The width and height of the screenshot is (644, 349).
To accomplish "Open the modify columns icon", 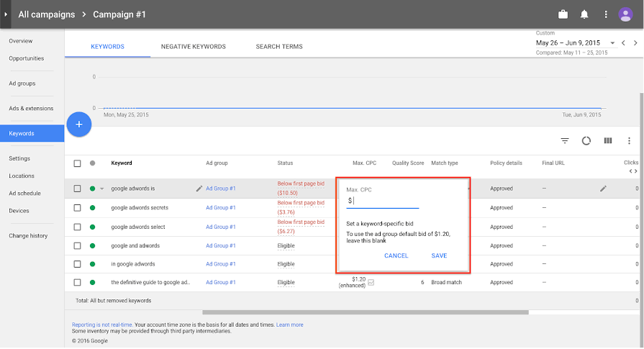I will [608, 141].
